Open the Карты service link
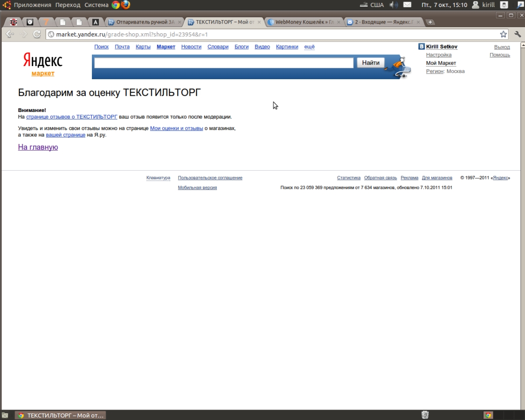The width and height of the screenshot is (525, 420). 143,47
